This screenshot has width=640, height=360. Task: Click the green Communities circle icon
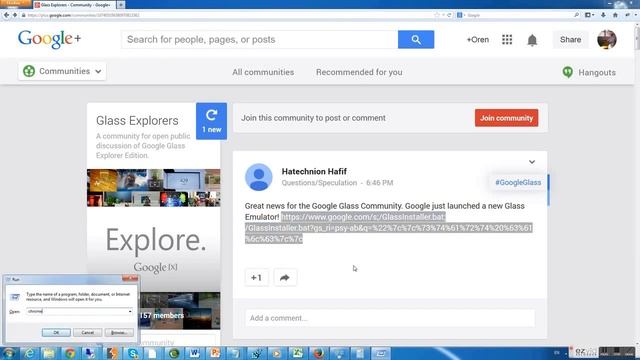pos(29,71)
